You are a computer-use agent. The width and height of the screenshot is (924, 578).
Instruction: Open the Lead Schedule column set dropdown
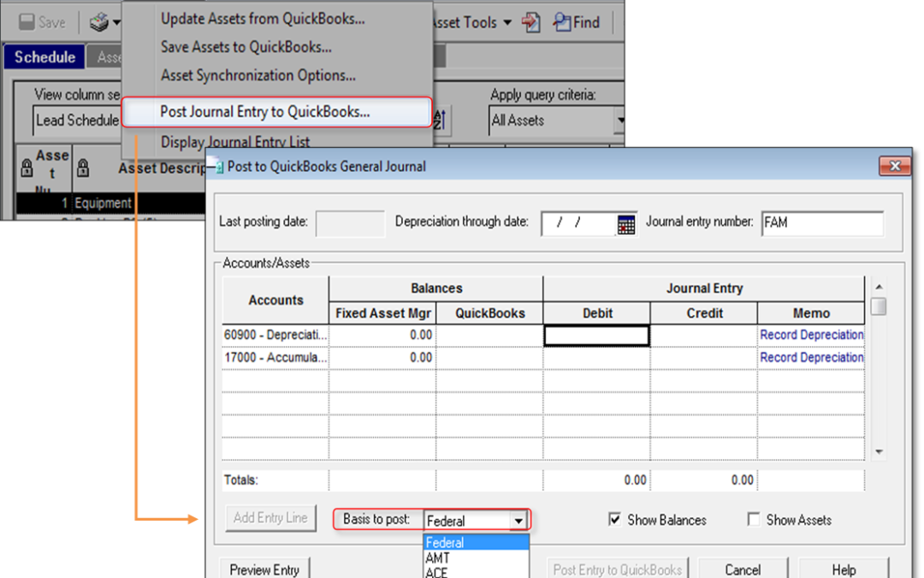pyautogui.click(x=77, y=121)
